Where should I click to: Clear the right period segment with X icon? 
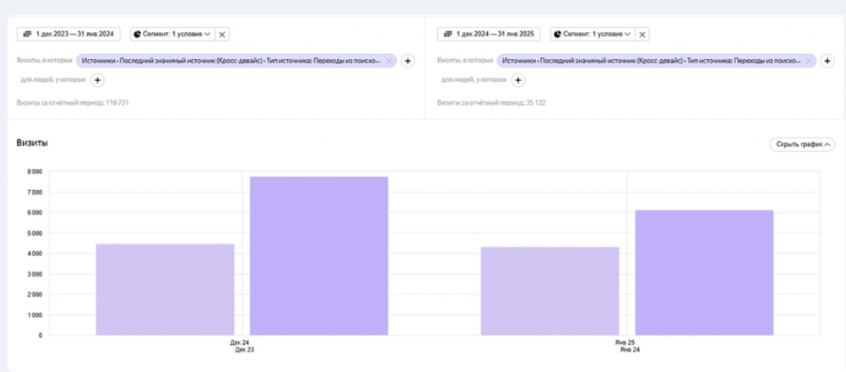pyautogui.click(x=642, y=35)
